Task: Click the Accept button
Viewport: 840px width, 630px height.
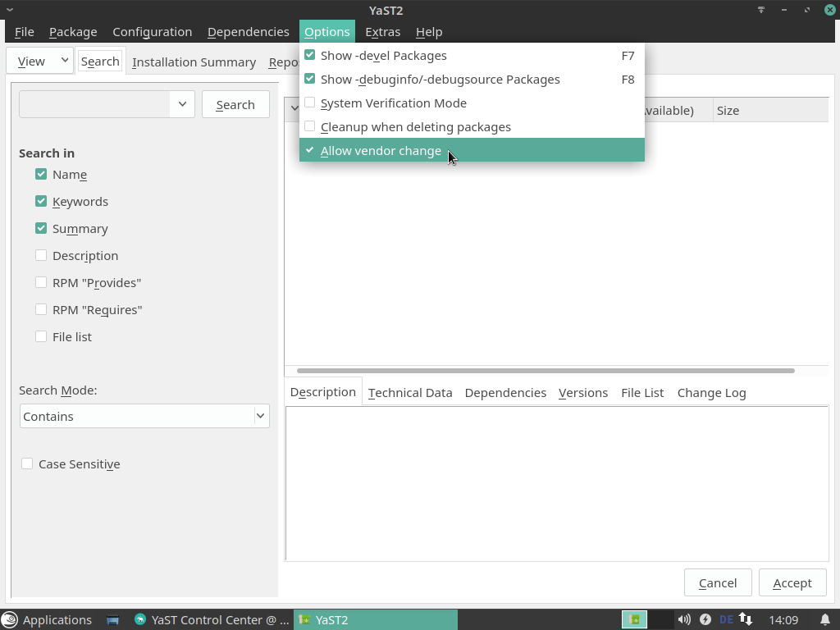Action: coord(792,583)
